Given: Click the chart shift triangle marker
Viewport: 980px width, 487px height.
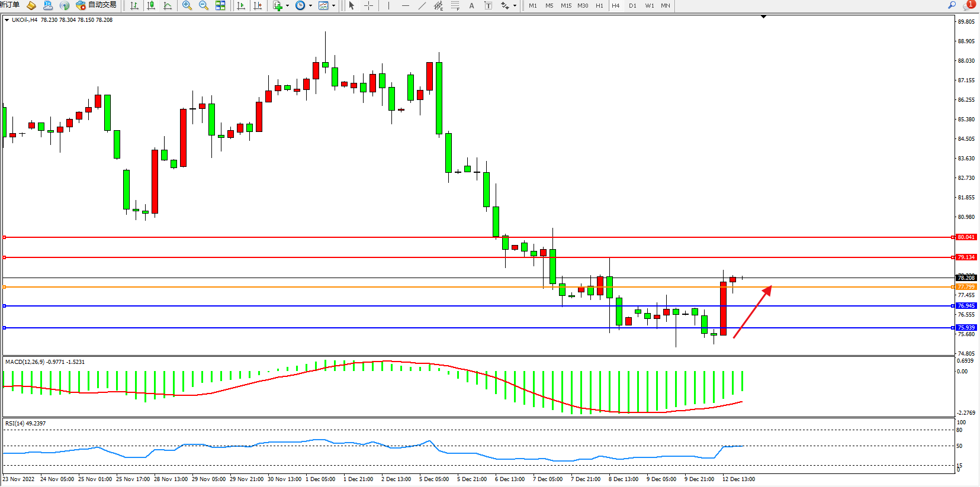Looking at the screenshot, I should point(763,17).
